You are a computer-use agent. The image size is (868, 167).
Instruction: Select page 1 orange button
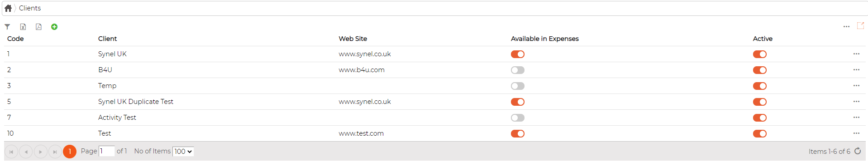click(70, 152)
